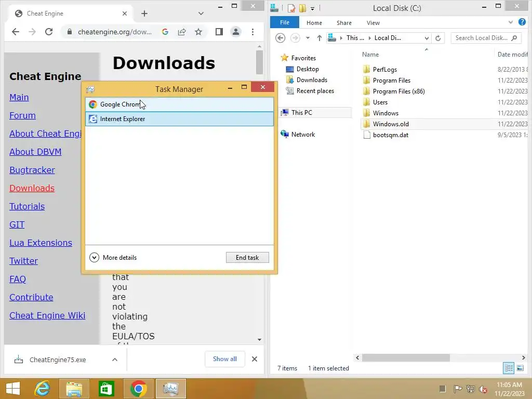Close the Chrome downloads bar

pos(255,359)
